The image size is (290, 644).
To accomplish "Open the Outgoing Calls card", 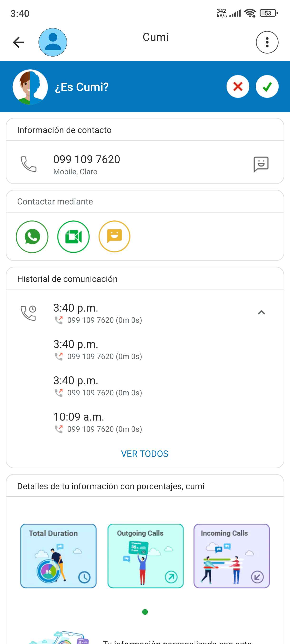I will [x=145, y=556].
